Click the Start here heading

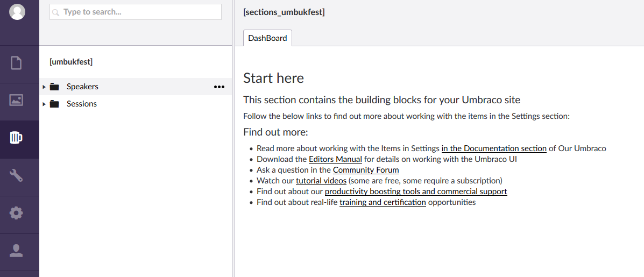pyautogui.click(x=273, y=77)
